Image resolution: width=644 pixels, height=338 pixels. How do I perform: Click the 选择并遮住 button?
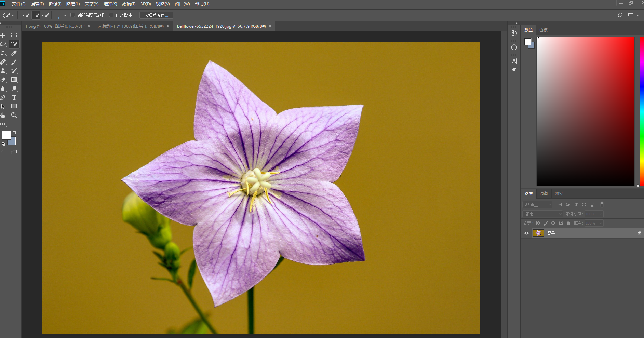pos(156,15)
